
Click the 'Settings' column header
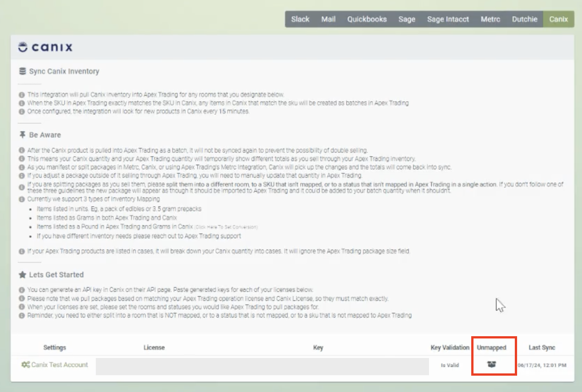[54, 348]
